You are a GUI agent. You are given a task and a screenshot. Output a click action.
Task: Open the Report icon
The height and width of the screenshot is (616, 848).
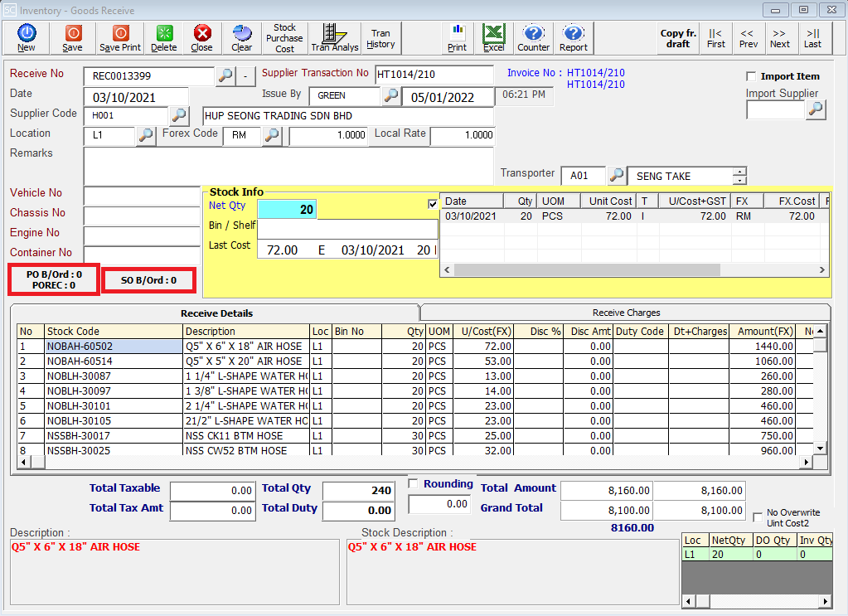[574, 38]
